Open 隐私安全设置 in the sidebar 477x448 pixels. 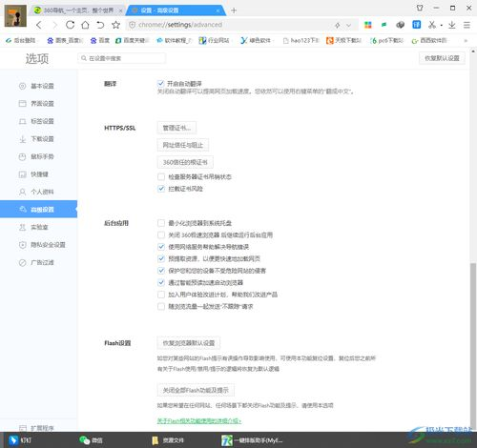(x=38, y=245)
